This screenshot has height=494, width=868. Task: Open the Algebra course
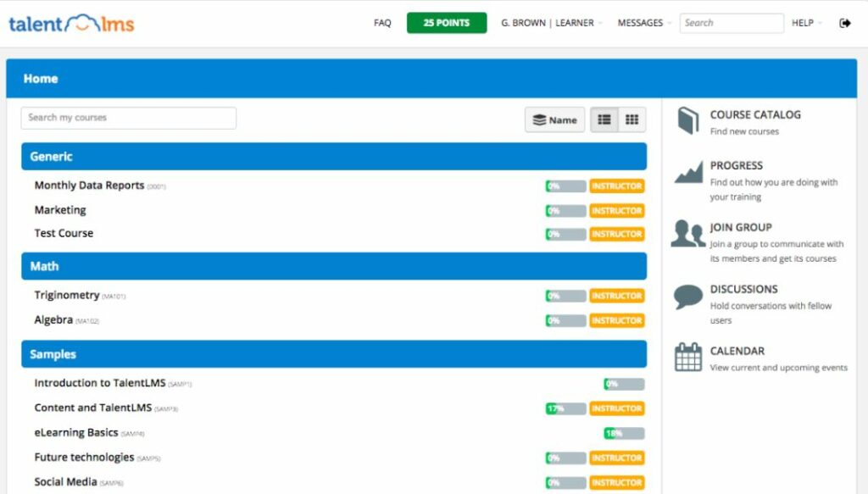53,319
